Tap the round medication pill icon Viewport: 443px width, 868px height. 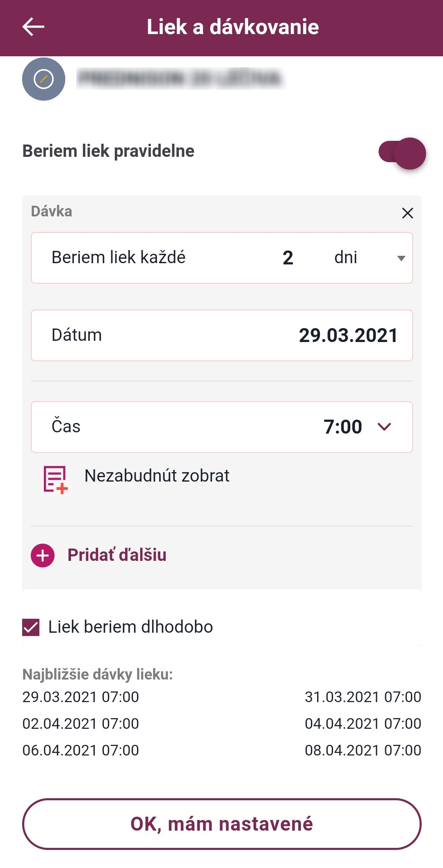pos(43,79)
